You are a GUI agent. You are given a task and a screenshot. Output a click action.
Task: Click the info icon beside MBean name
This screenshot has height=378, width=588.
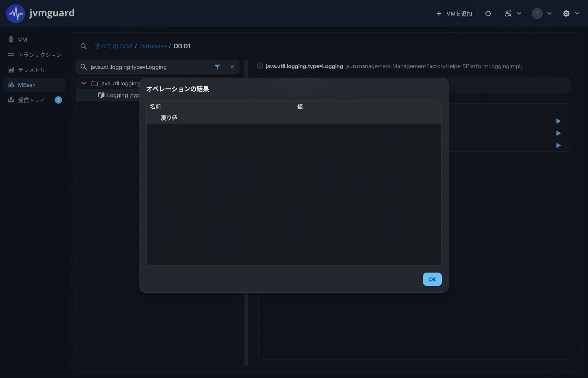click(x=260, y=66)
